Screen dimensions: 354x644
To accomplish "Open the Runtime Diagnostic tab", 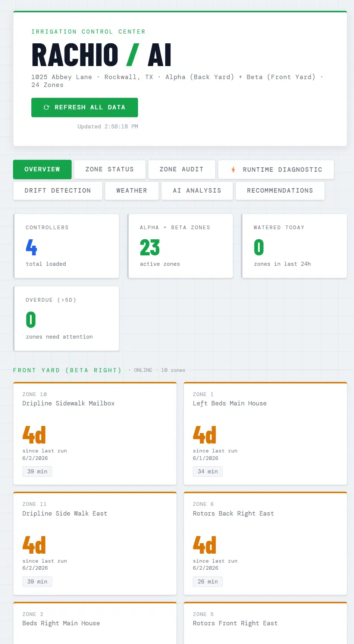I will click(x=276, y=169).
